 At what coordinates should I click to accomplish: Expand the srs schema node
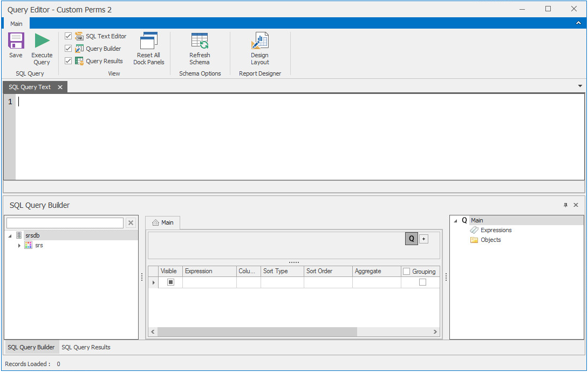[19, 246]
